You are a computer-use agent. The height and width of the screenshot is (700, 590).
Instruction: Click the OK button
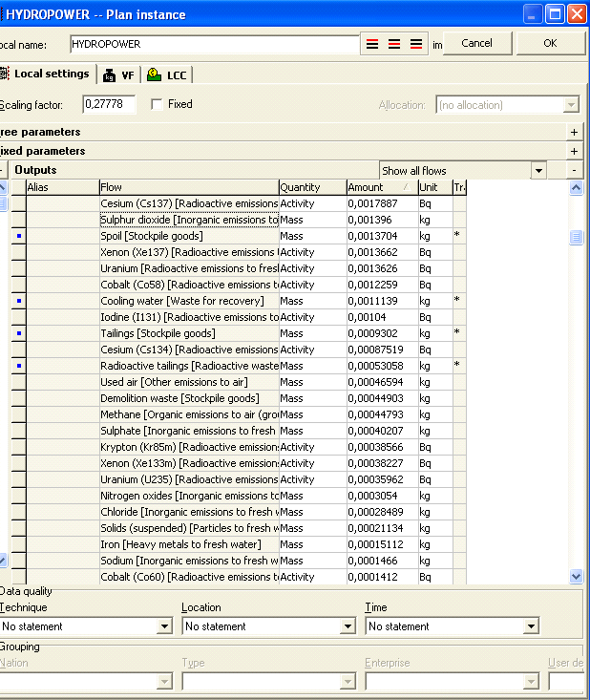coord(550,43)
